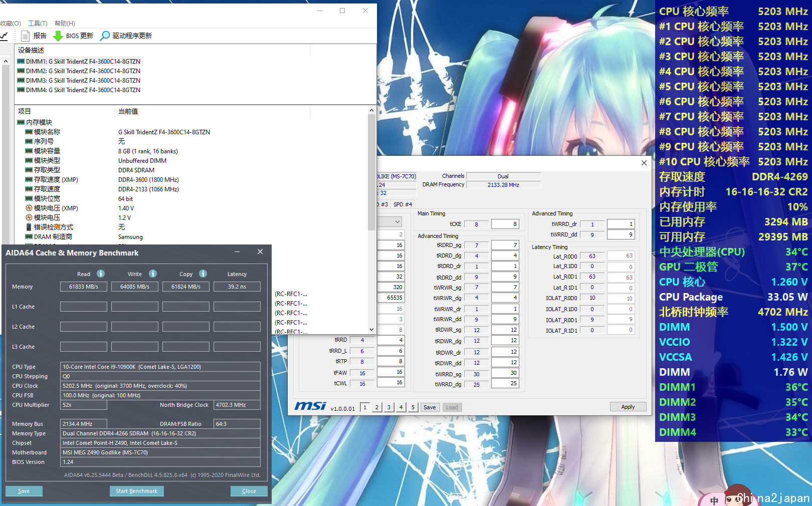Click the BIOS 更新 green arrow icon
Image resolution: width=812 pixels, height=506 pixels.
[x=58, y=36]
